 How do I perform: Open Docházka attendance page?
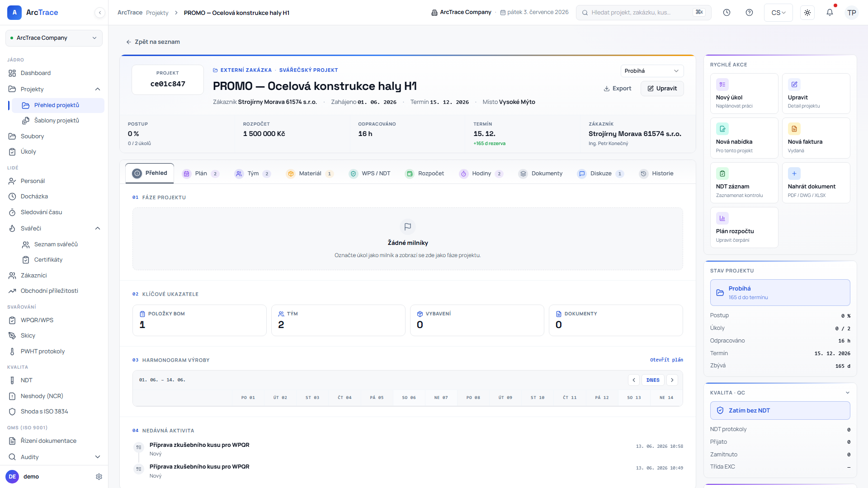[54, 197]
